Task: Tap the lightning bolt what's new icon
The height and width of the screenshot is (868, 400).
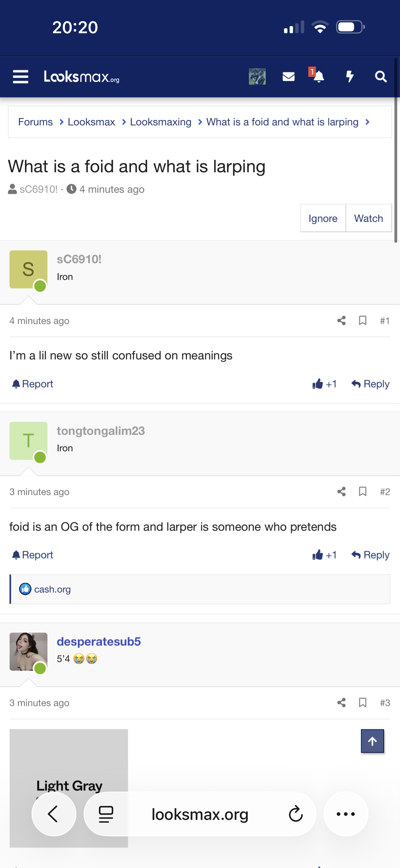Action: point(350,77)
